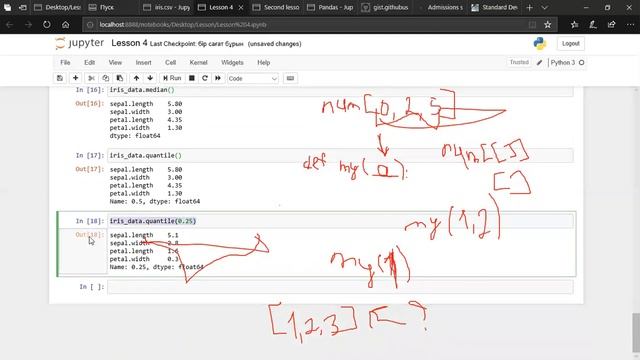Switch to Admissions tab
The height and width of the screenshot is (360, 640).
tap(440, 7)
